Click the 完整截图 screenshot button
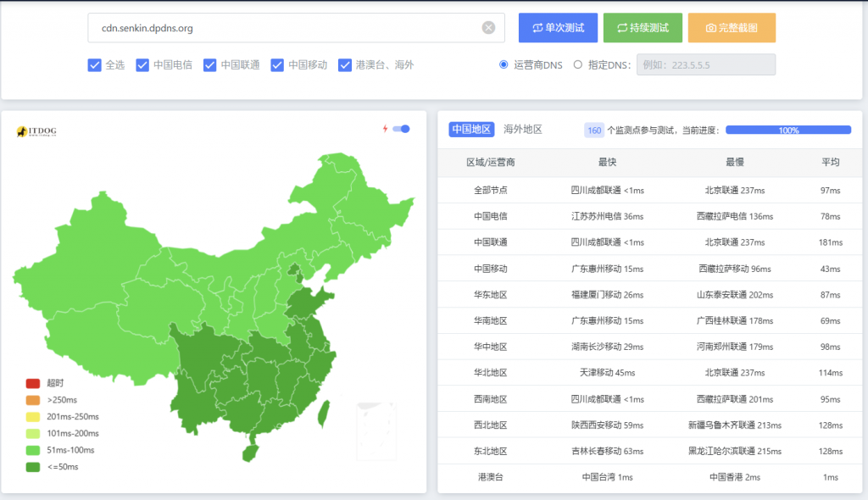868x500 pixels. point(732,28)
